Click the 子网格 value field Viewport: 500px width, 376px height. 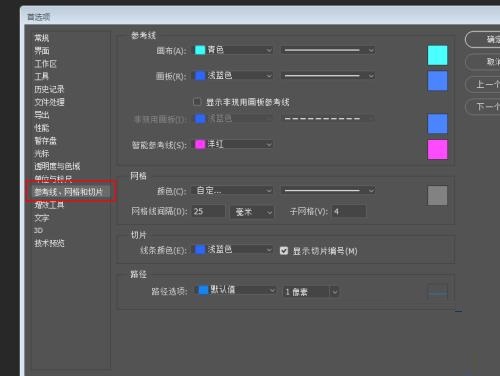click(349, 212)
